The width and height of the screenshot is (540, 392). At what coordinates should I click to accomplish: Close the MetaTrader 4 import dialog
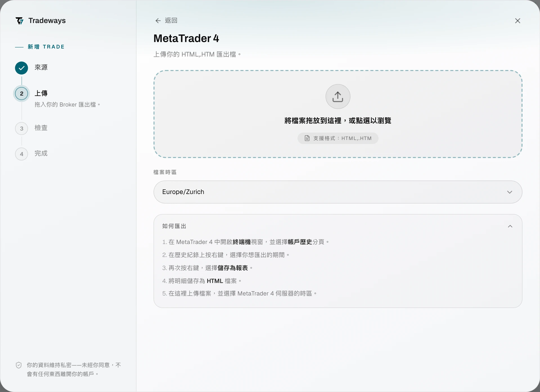point(517,21)
